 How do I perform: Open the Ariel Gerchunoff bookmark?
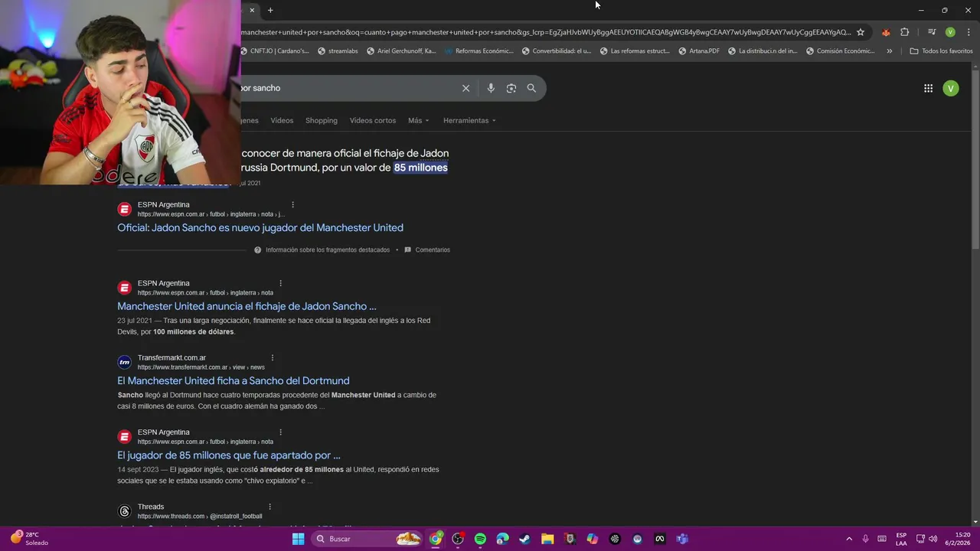pyautogui.click(x=401, y=51)
